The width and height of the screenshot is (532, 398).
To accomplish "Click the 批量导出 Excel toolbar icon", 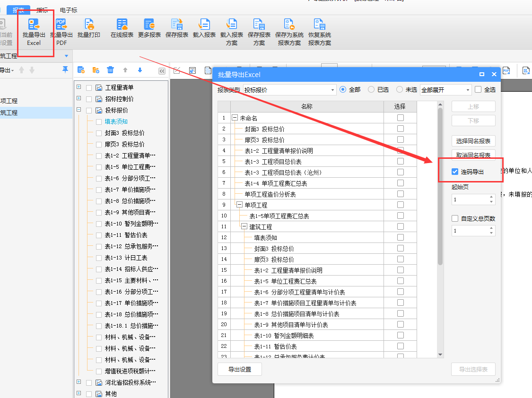I will point(34,33).
